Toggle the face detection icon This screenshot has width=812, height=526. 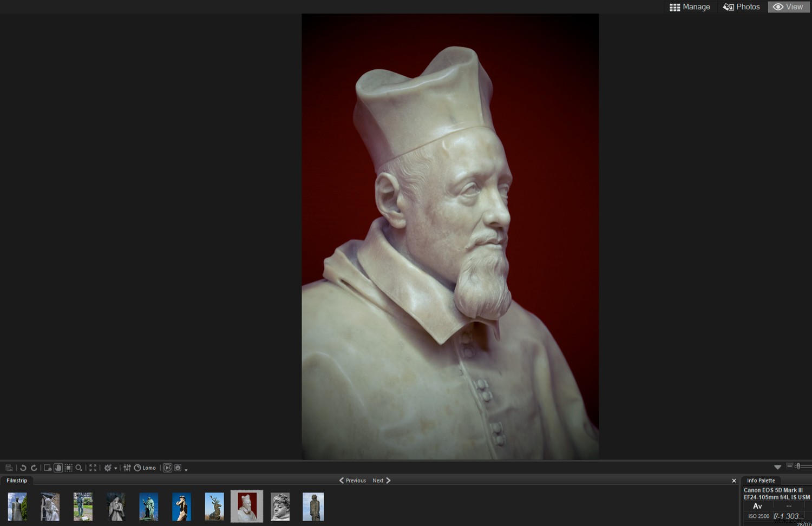(x=178, y=468)
